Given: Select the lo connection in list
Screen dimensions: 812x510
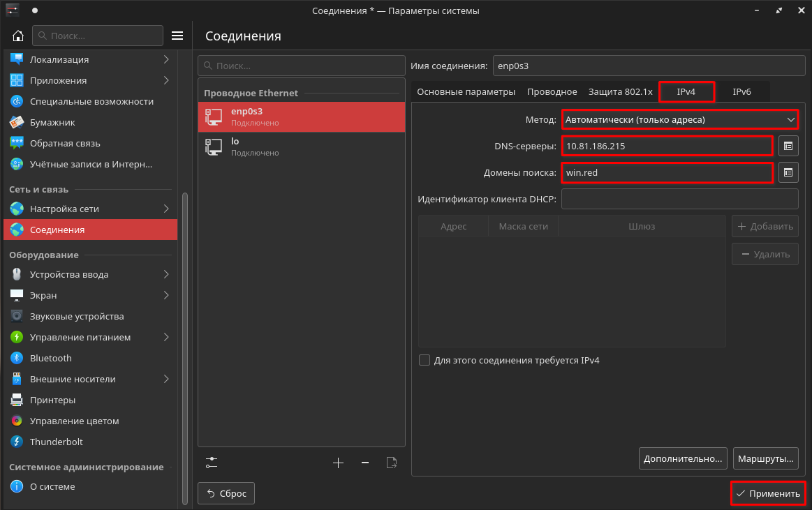Looking at the screenshot, I should [x=301, y=147].
